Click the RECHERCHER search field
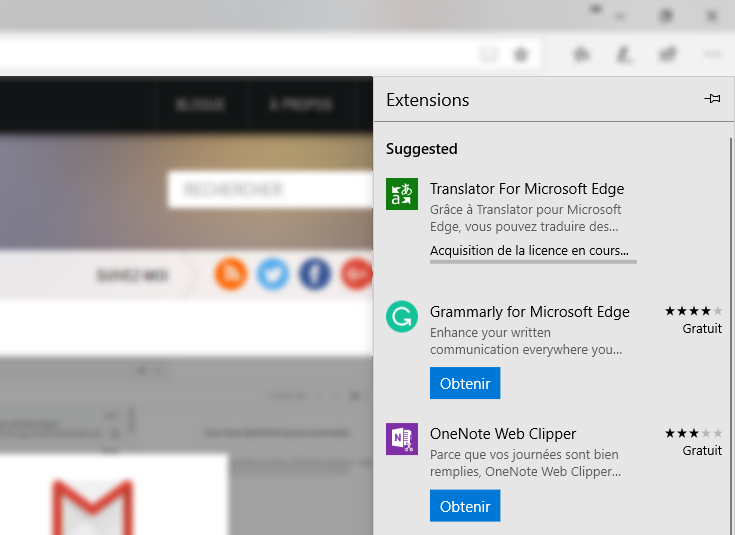 (270, 189)
